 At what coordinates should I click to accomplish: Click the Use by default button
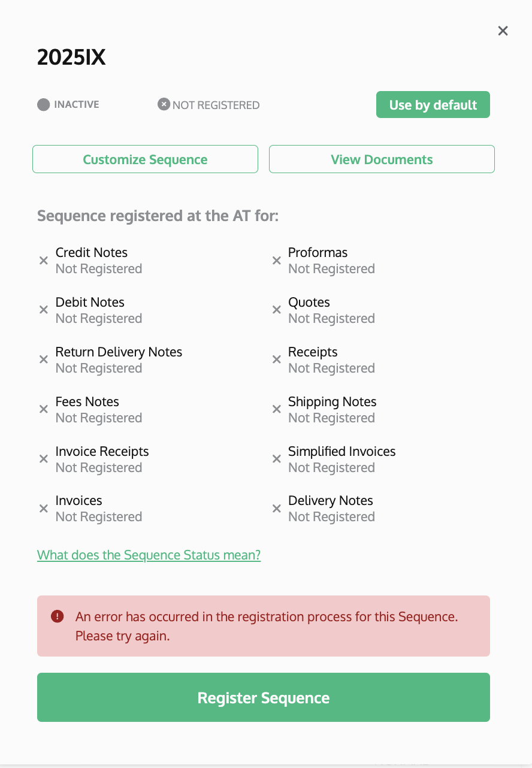(433, 105)
